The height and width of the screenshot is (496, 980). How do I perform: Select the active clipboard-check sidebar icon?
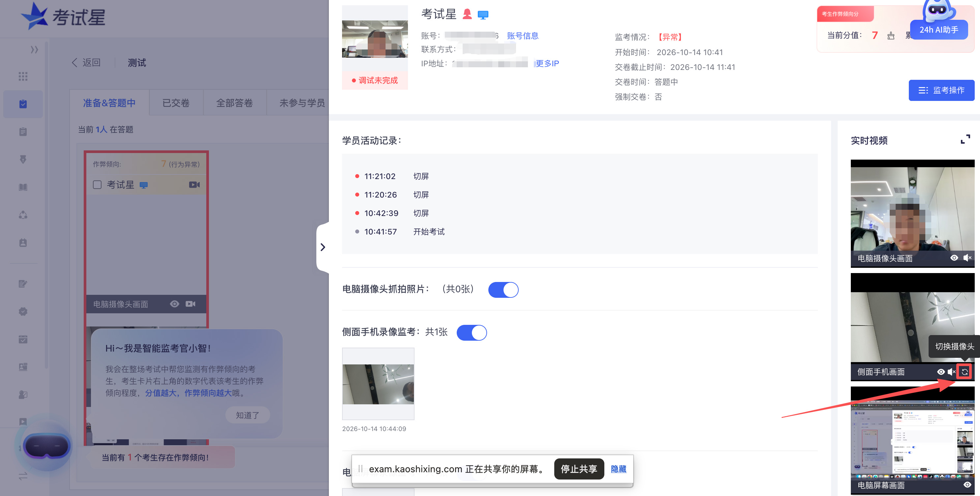click(x=23, y=104)
